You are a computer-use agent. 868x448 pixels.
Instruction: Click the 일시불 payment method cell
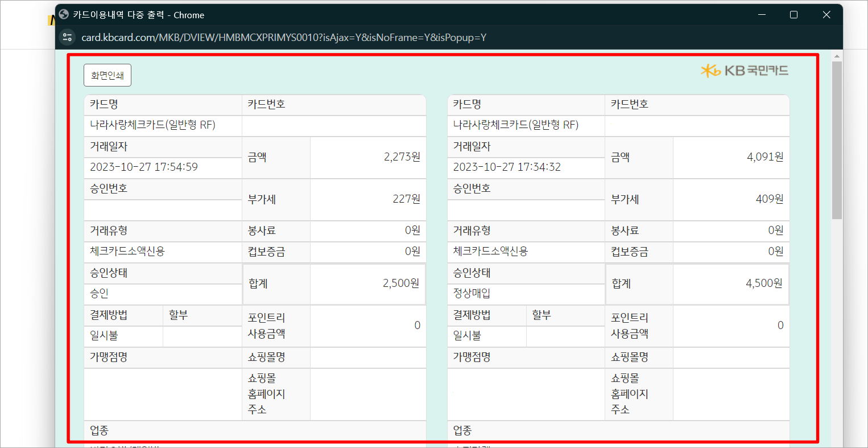[x=102, y=336]
